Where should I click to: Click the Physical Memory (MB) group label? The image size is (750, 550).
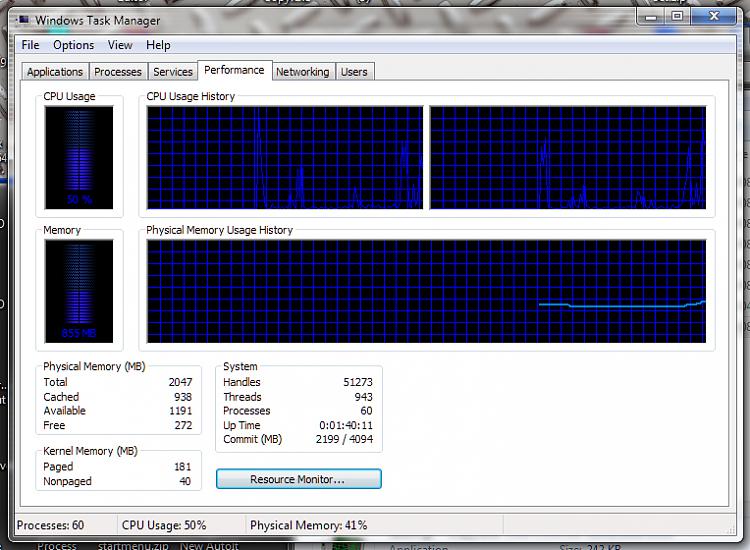click(94, 366)
